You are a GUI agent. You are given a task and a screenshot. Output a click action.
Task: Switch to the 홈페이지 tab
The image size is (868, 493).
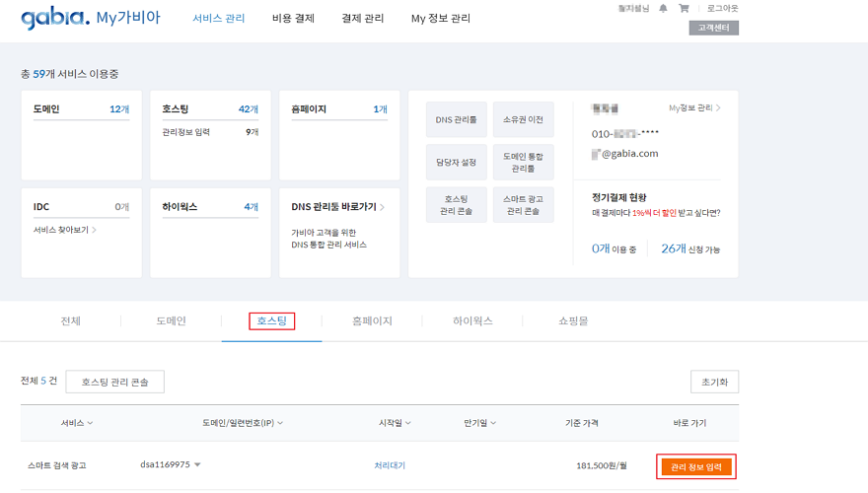tap(372, 320)
